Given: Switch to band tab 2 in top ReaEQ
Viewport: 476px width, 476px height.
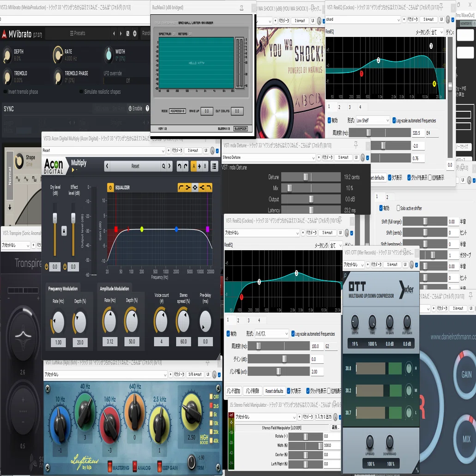Looking at the screenshot, I should coord(339,107).
